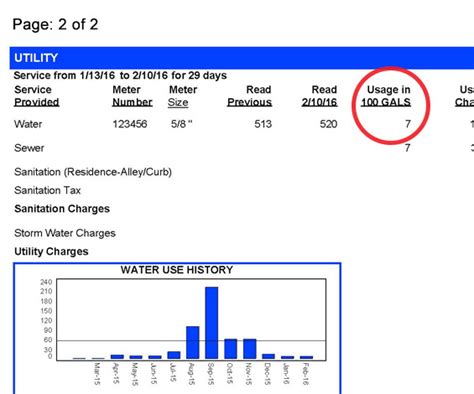Image resolution: width=474 pixels, height=394 pixels.
Task: Click the Apr-15 bar in the chart
Action: pyautogui.click(x=117, y=357)
